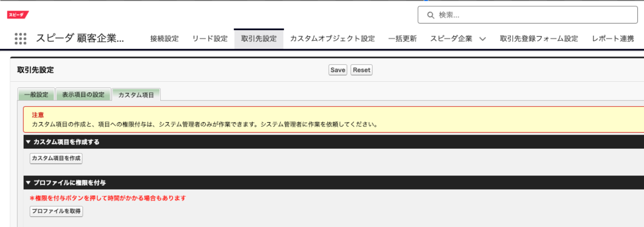Click the 取引先設定 page heading
Viewport: 644px width, 227px height.
(x=35, y=70)
